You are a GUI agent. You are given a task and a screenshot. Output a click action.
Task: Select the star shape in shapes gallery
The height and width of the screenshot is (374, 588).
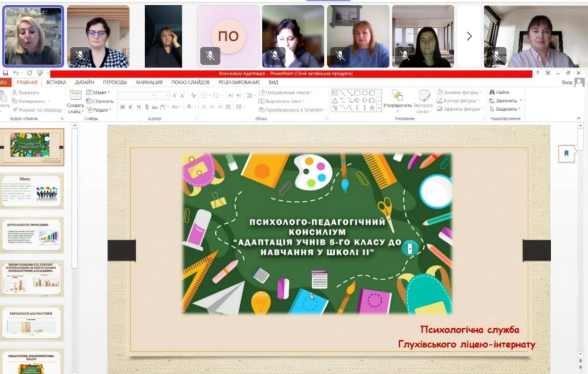(x=372, y=108)
